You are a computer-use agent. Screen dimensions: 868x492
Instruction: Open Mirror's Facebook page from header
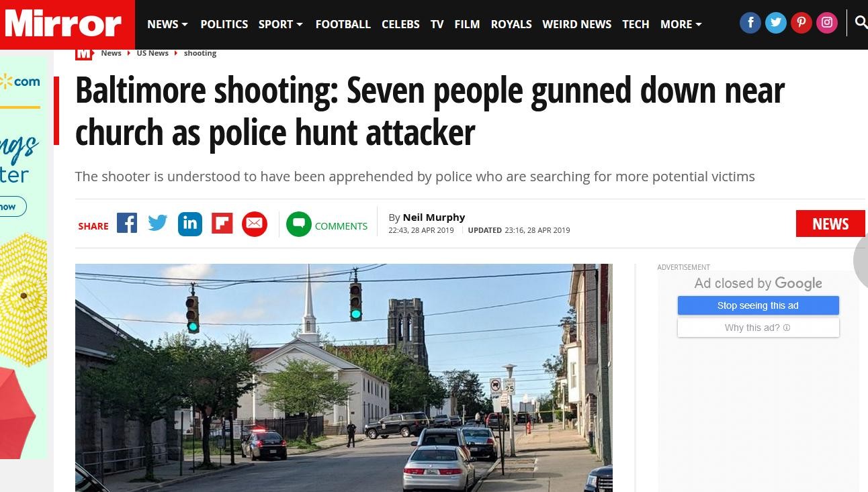[x=750, y=23]
